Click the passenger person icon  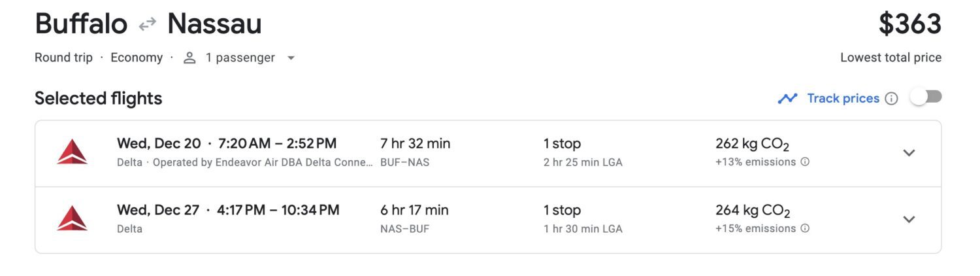[x=189, y=58]
